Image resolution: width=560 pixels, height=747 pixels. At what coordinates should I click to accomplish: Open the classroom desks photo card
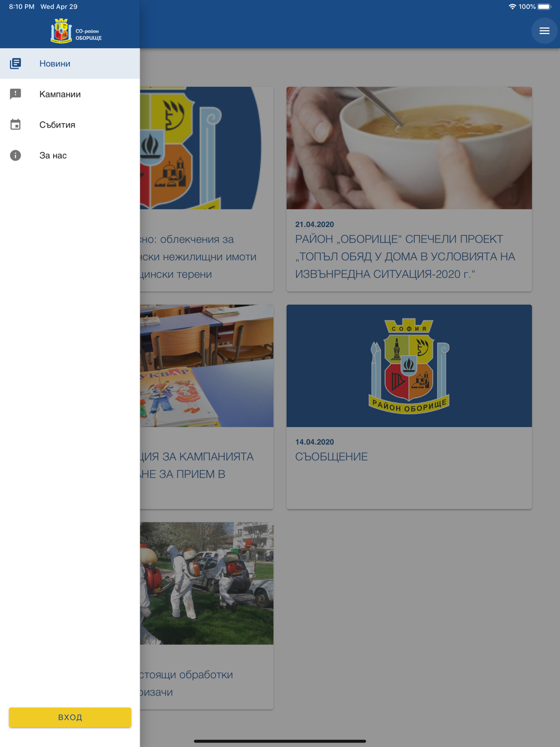[207, 407]
